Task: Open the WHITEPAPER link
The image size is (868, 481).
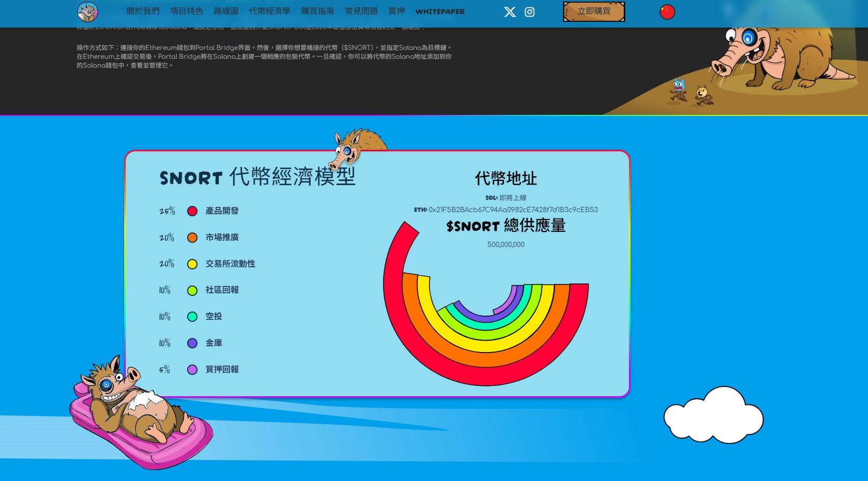Action: click(440, 11)
